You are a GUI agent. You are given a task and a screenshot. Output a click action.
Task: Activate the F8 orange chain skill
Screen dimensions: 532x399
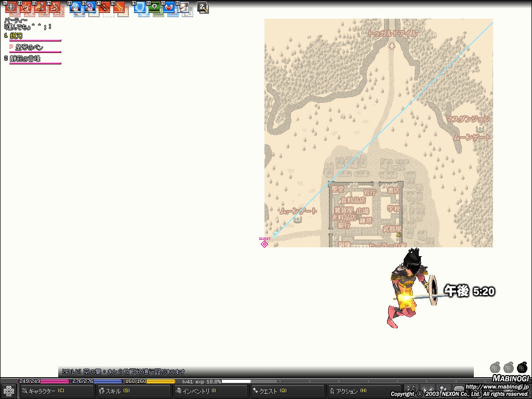tap(119, 7)
